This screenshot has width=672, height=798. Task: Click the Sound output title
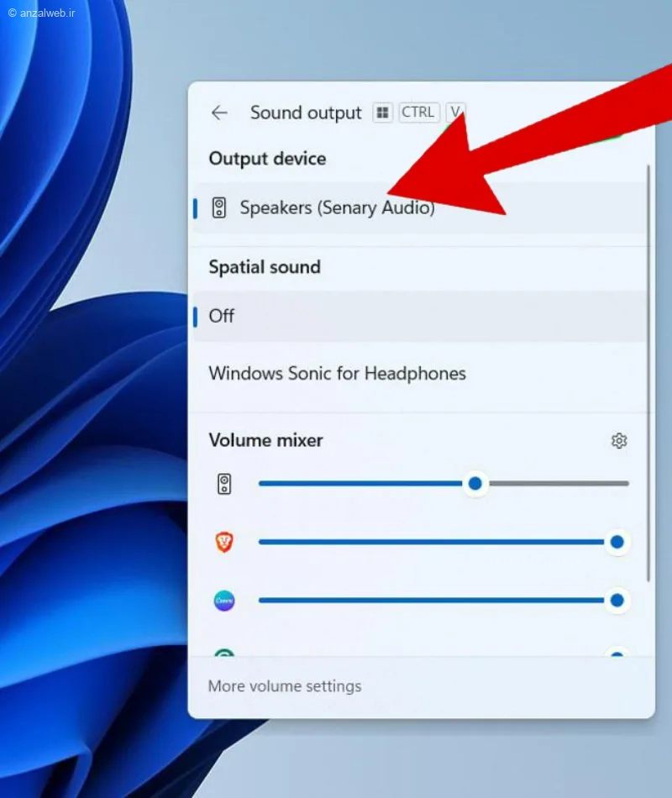pos(306,113)
